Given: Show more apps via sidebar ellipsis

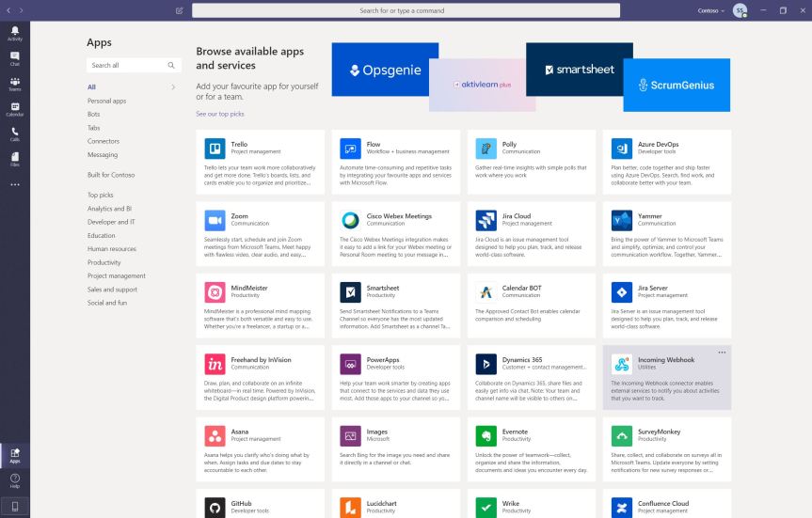Looking at the screenshot, I should [x=14, y=184].
